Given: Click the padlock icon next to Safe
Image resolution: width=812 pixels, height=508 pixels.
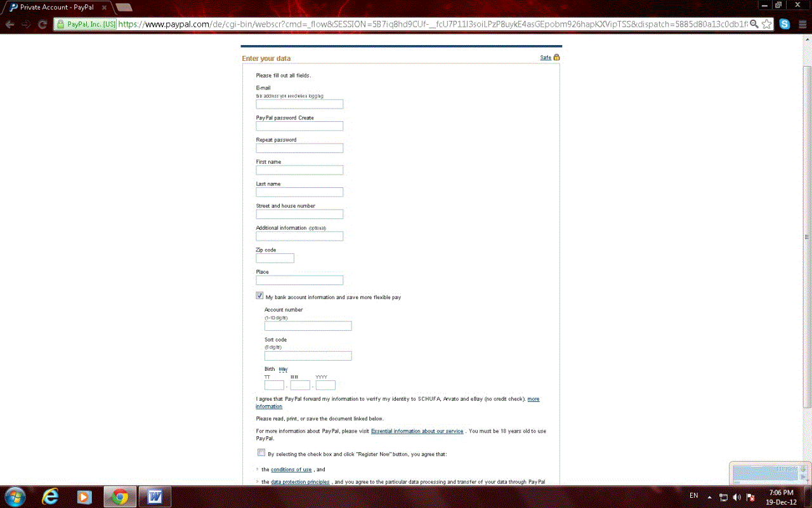Looking at the screenshot, I should tap(556, 57).
